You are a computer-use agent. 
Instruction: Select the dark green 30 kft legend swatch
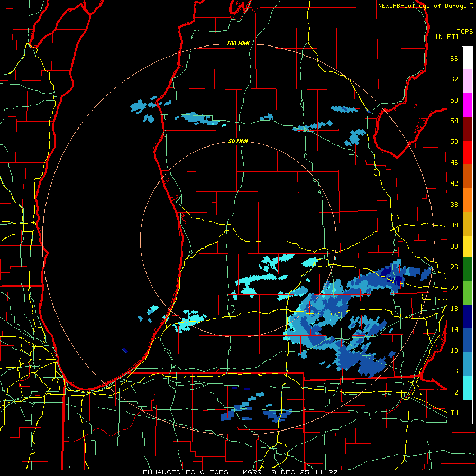pyautogui.click(x=467, y=269)
